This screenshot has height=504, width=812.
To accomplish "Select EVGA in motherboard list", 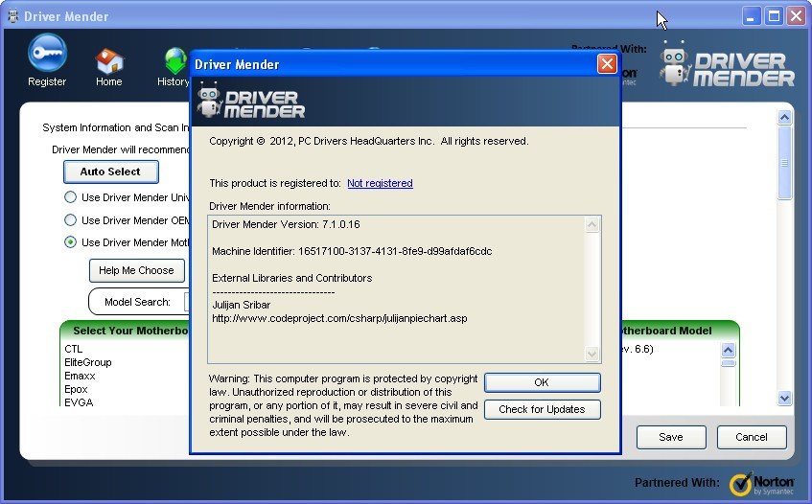I will 79,402.
